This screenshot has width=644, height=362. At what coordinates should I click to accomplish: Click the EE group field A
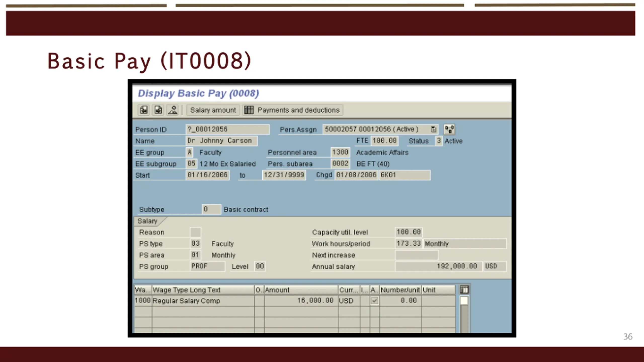[189, 152]
